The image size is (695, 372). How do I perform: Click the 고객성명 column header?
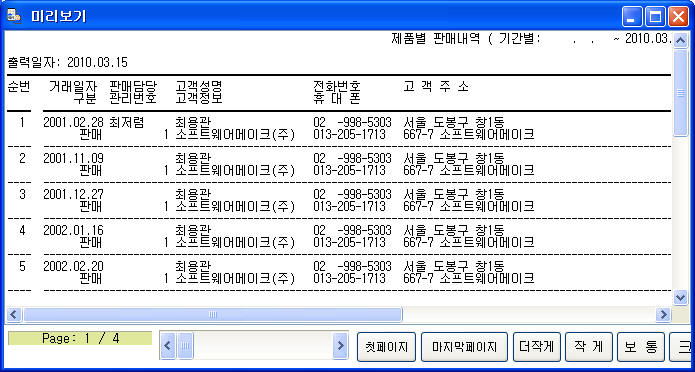coord(199,86)
